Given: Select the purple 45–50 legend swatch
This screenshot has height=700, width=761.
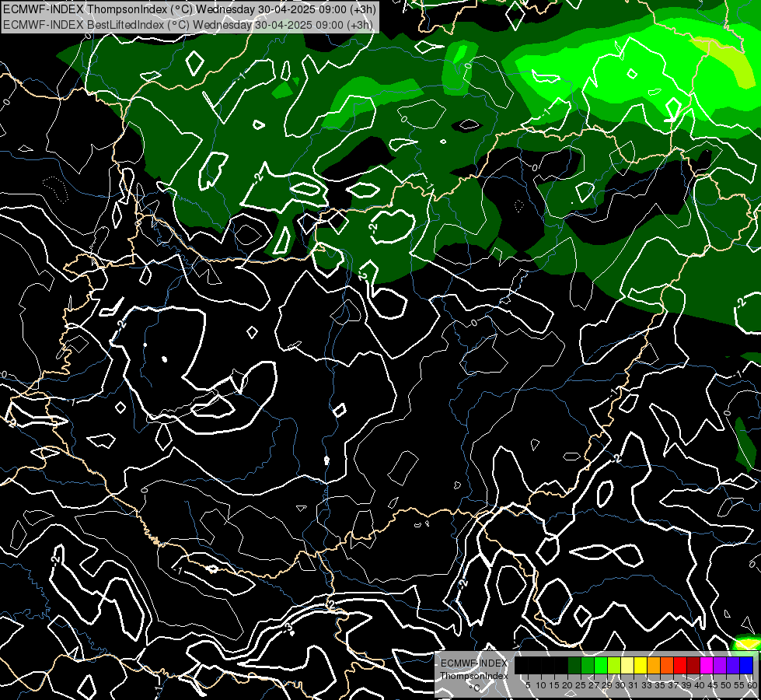Looking at the screenshot, I should (721, 665).
